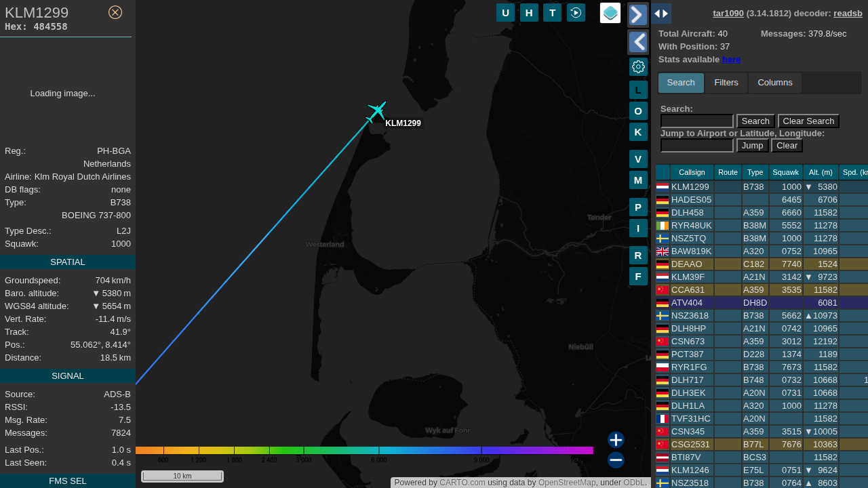
Task: Select the PCT387 aircraft row
Action: [762, 354]
